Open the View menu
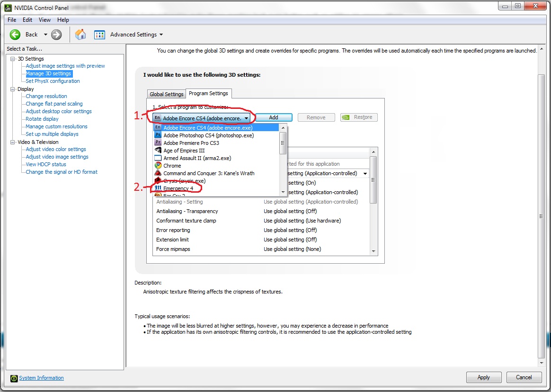Viewport: 551px width, 392px height. (x=44, y=20)
